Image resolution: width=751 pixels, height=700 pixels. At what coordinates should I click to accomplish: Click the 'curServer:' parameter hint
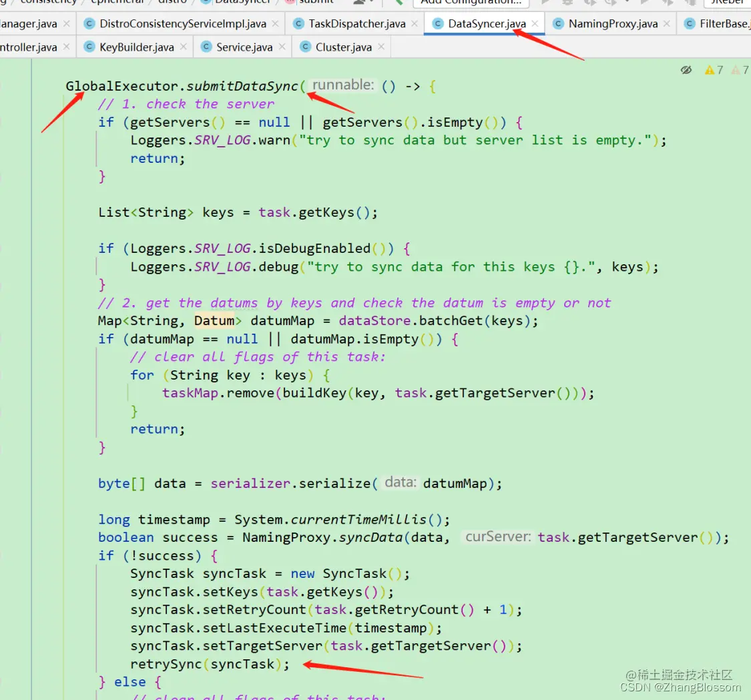click(497, 537)
